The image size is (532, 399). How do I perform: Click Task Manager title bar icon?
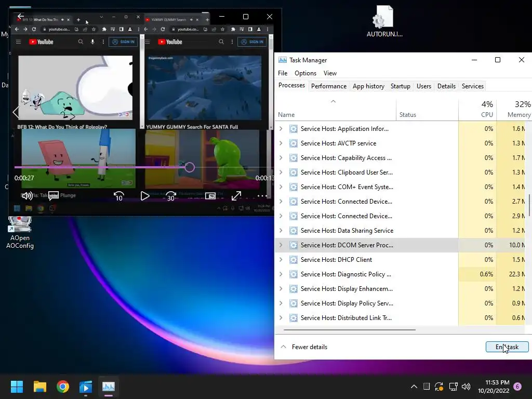pyautogui.click(x=282, y=60)
